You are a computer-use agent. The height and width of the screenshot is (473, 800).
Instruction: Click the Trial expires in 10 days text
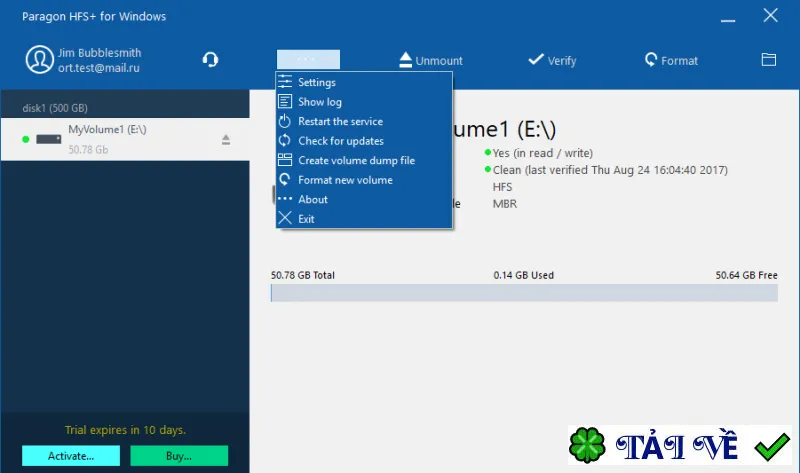pos(125,430)
